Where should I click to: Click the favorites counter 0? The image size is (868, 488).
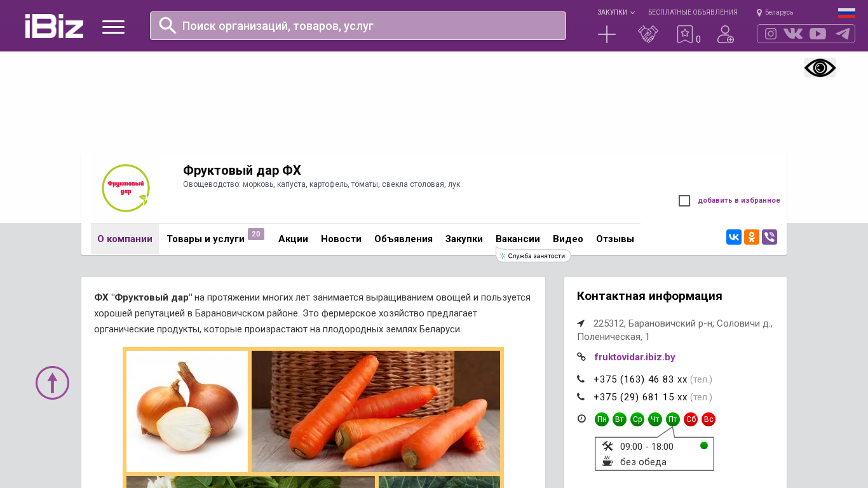click(x=698, y=39)
